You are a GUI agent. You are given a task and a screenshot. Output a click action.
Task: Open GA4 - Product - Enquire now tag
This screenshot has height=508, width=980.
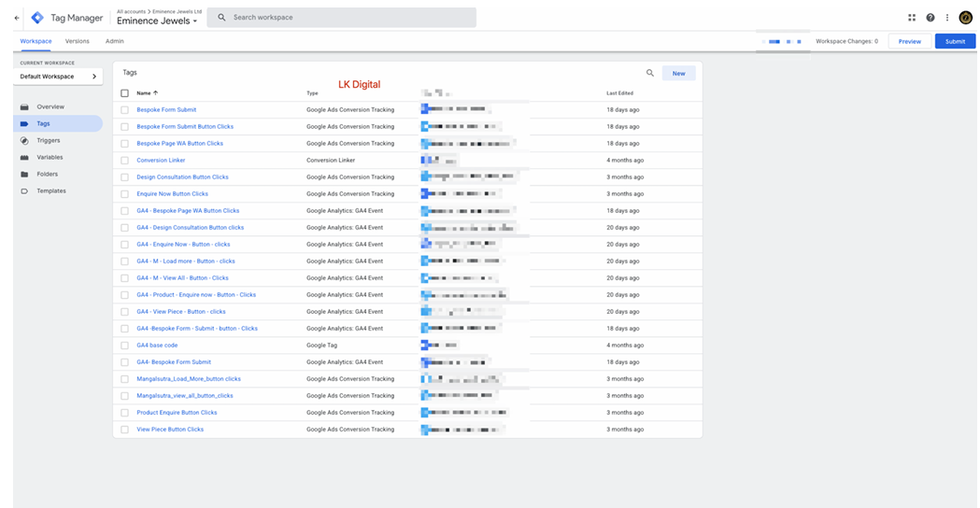[x=196, y=295]
